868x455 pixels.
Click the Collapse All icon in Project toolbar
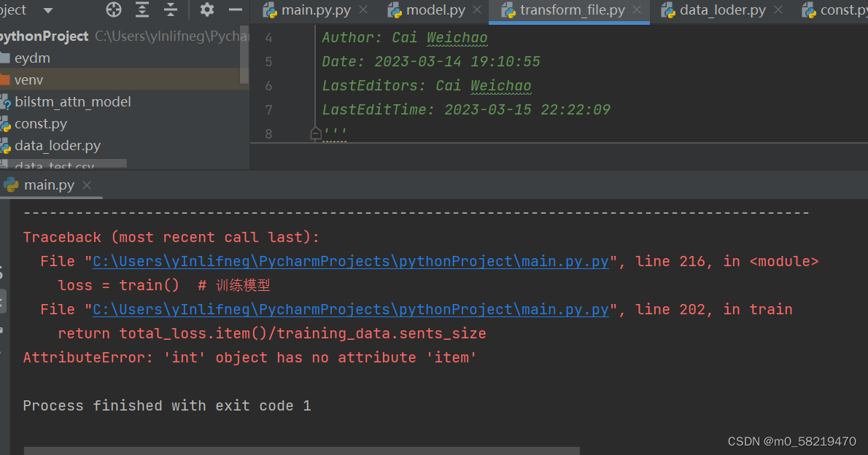coord(171,10)
